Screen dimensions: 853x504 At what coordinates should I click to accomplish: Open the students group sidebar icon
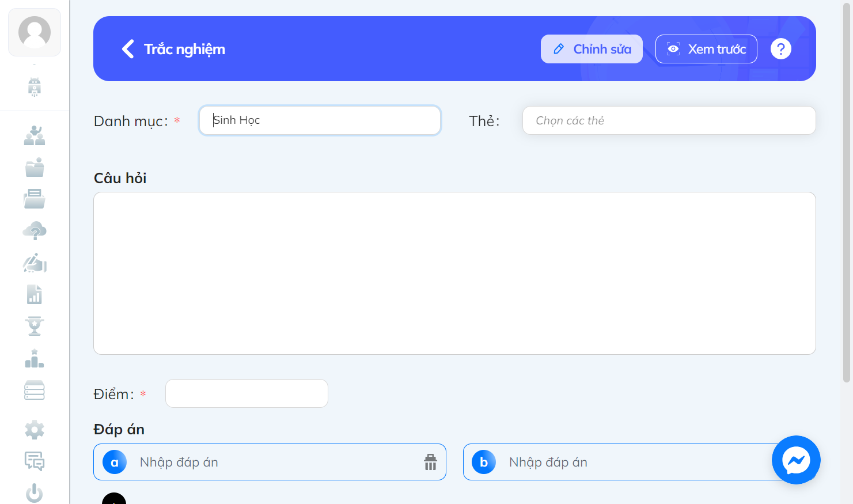(35, 135)
